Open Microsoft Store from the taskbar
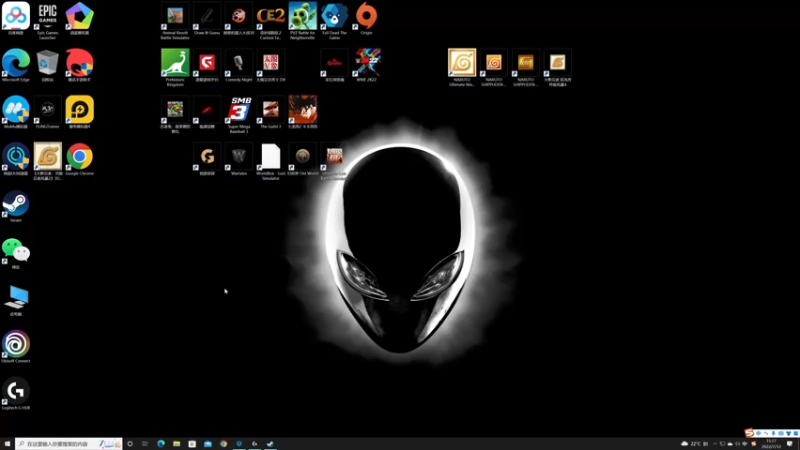800x450 pixels. pyautogui.click(x=192, y=444)
